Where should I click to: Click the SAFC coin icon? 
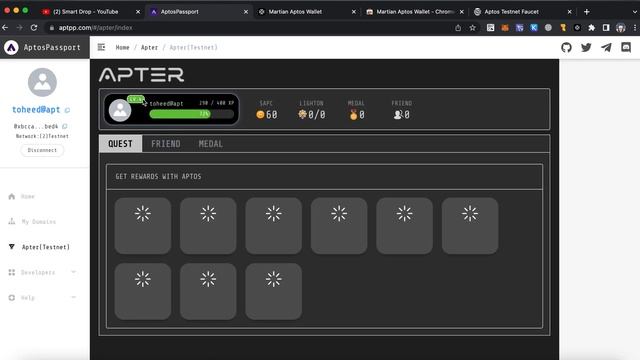260,115
